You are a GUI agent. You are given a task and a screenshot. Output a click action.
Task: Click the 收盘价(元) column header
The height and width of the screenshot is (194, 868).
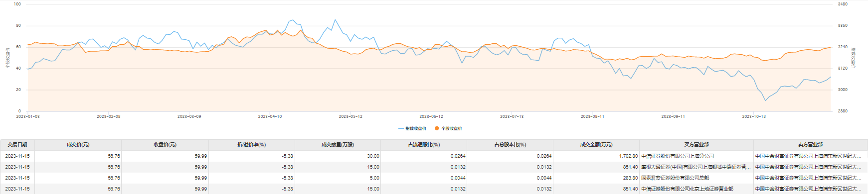point(165,145)
